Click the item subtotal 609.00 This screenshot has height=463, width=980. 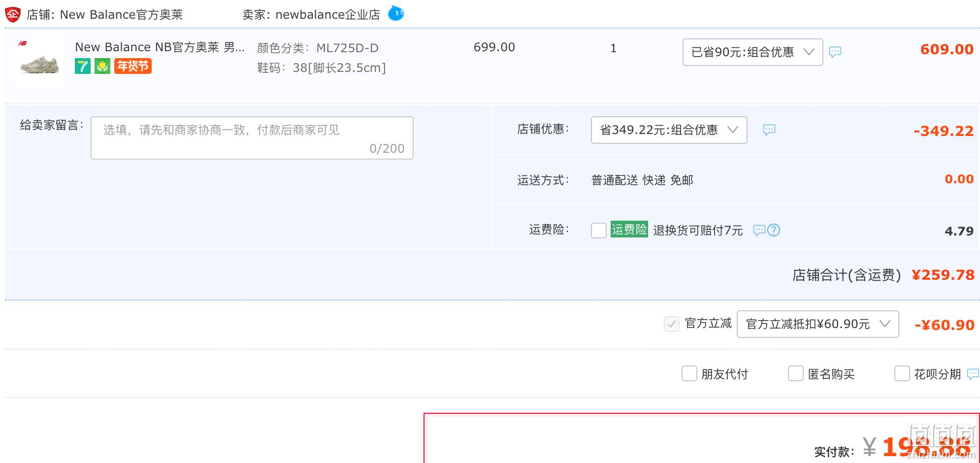click(x=947, y=49)
